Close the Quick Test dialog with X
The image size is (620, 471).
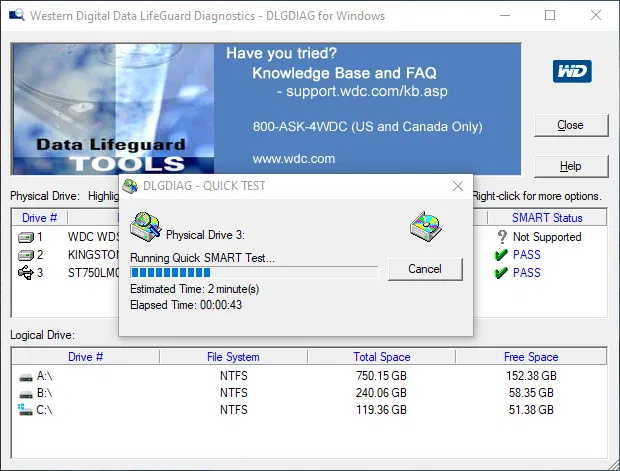(x=458, y=186)
